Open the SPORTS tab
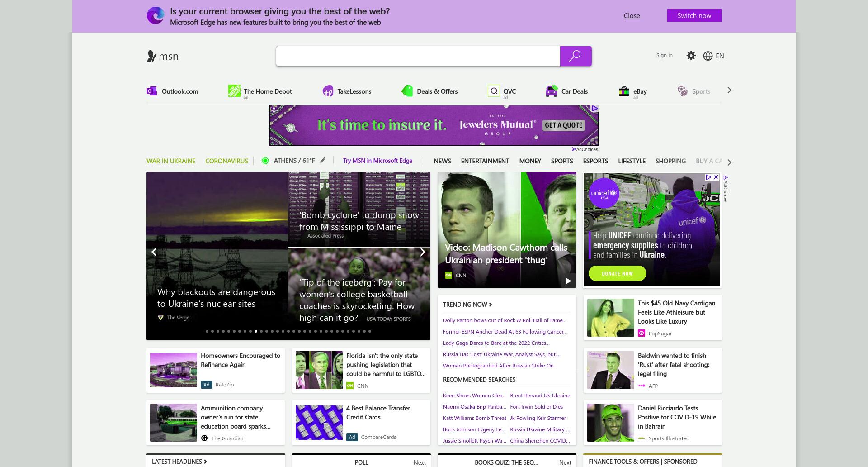 tap(562, 161)
